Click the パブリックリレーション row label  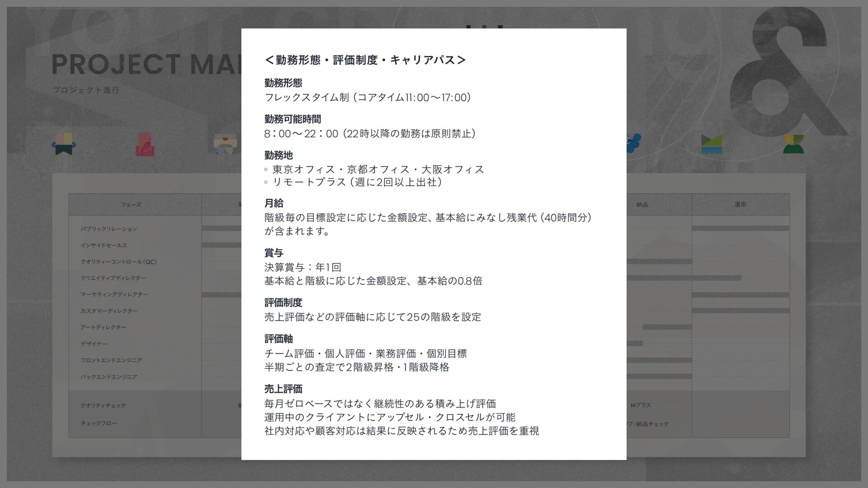click(x=108, y=229)
